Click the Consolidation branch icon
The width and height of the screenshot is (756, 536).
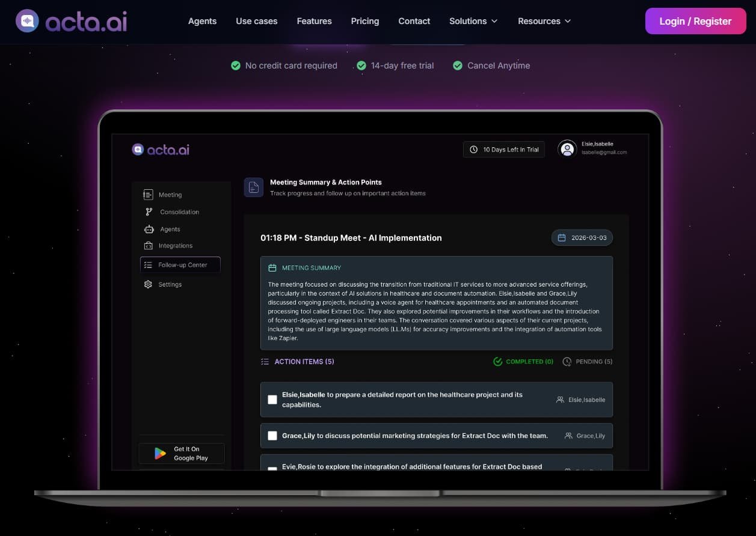tap(149, 212)
